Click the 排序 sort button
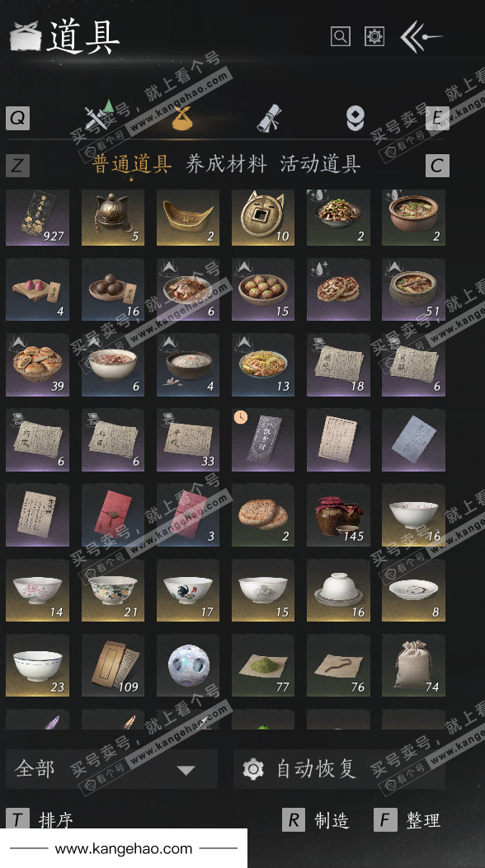The image size is (485, 868). pos(40,820)
